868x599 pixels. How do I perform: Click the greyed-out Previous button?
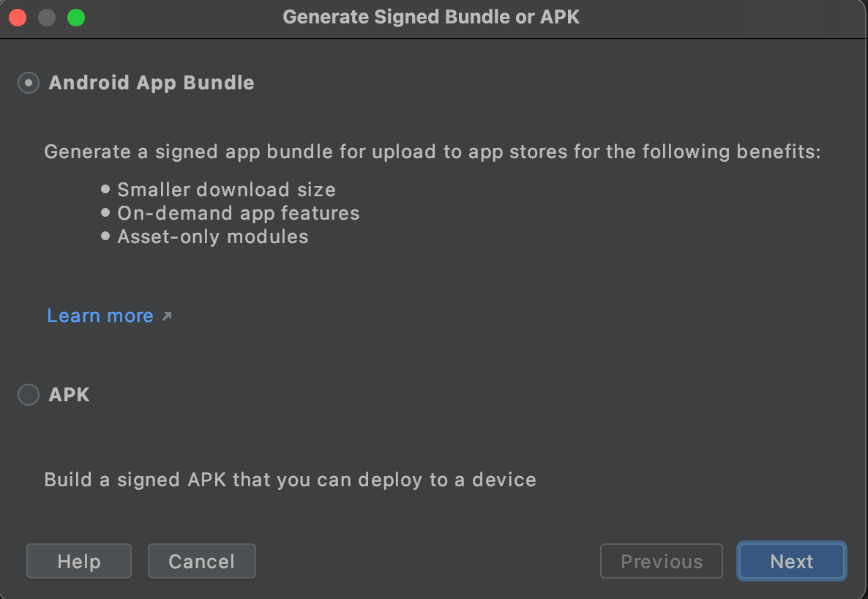pos(661,562)
